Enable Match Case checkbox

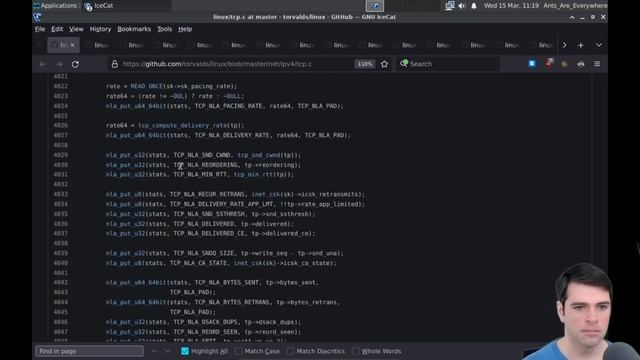(x=238, y=351)
